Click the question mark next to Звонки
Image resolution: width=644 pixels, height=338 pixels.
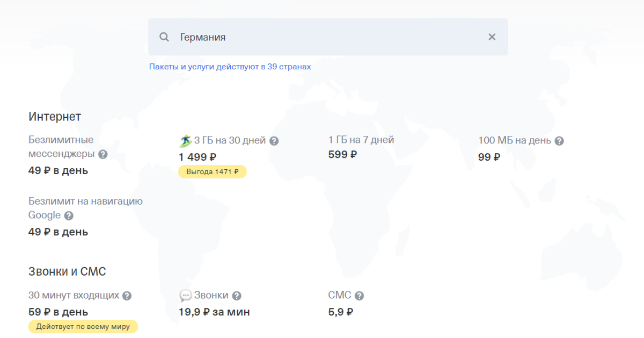(x=238, y=295)
